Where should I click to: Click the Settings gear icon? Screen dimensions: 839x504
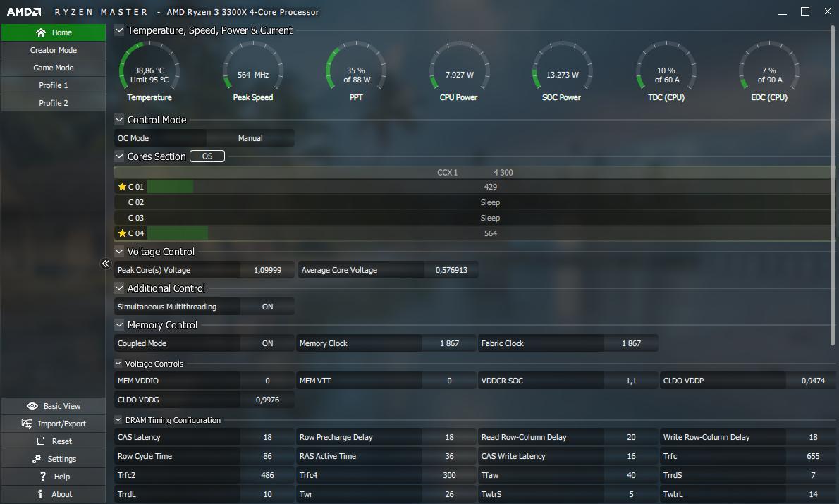click(x=37, y=459)
